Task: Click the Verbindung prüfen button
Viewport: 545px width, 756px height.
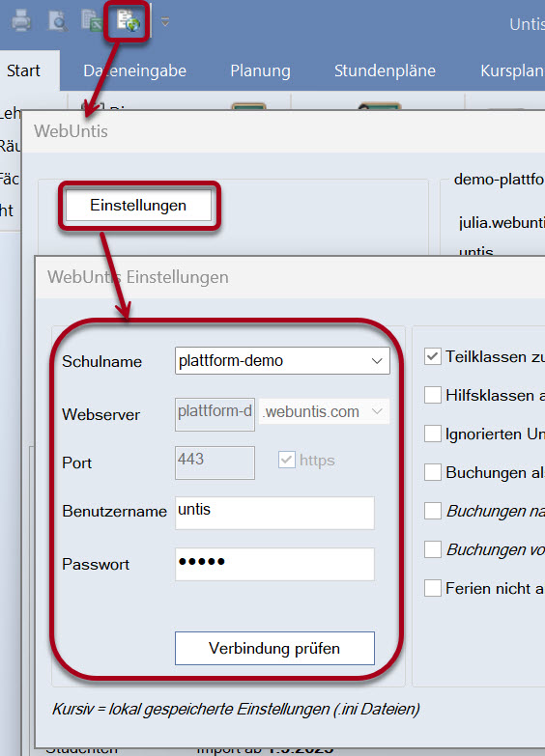Action: pos(274,649)
